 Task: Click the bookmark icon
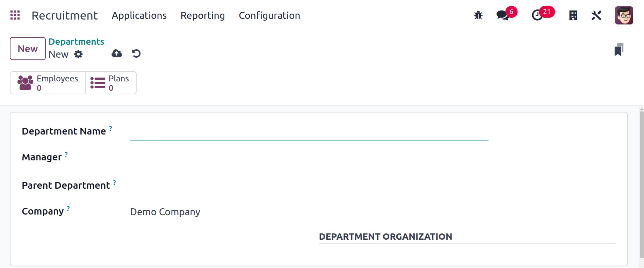[619, 50]
